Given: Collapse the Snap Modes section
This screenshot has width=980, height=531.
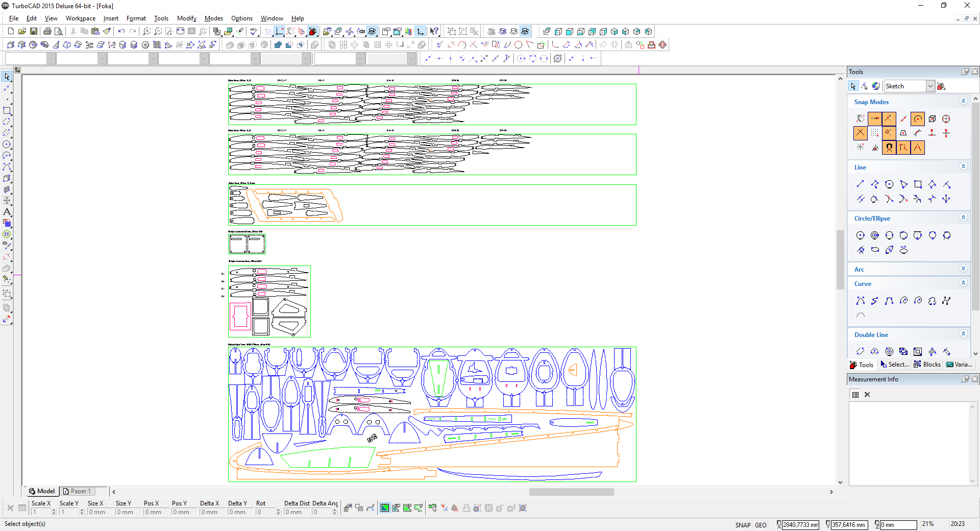Looking at the screenshot, I should click(x=963, y=101).
